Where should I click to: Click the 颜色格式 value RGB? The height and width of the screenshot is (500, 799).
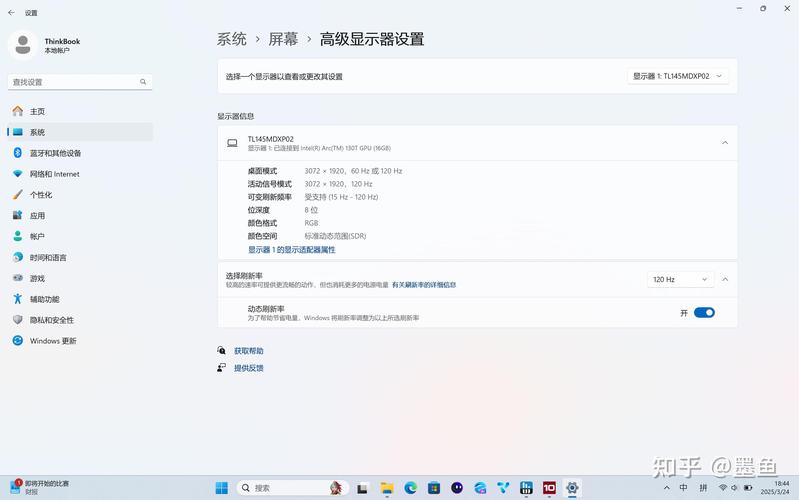pyautogui.click(x=311, y=223)
